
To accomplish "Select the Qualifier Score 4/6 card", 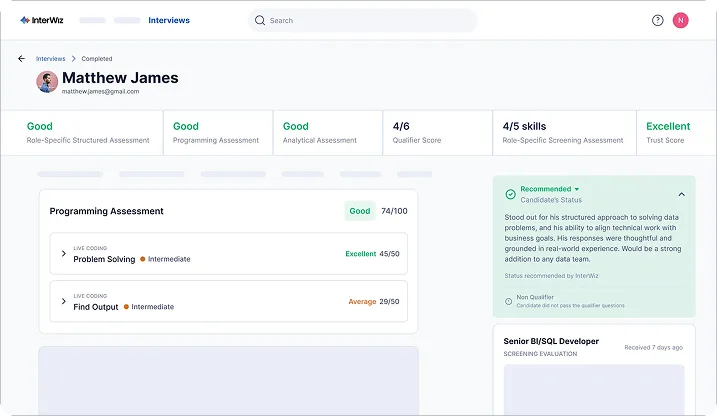I will 438,133.
